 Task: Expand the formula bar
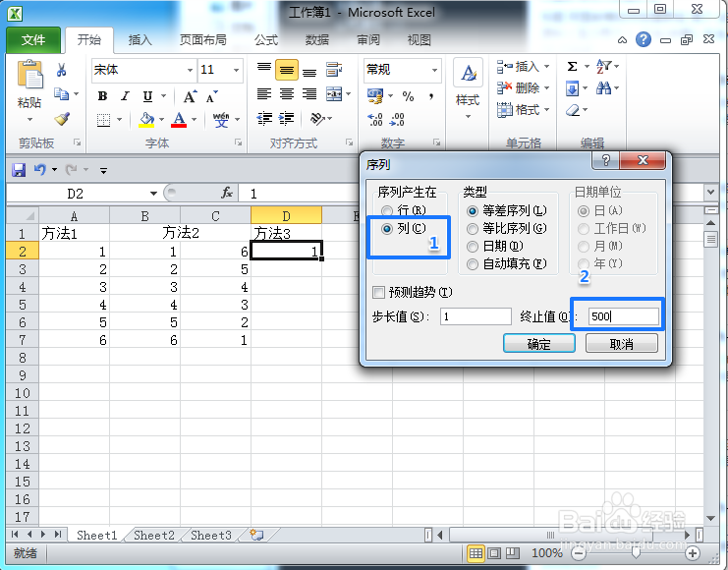(x=710, y=192)
